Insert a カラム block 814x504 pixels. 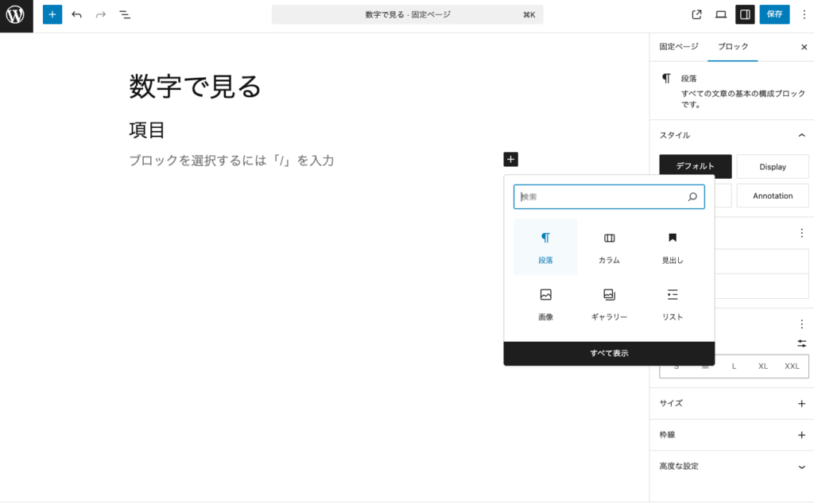click(x=608, y=246)
